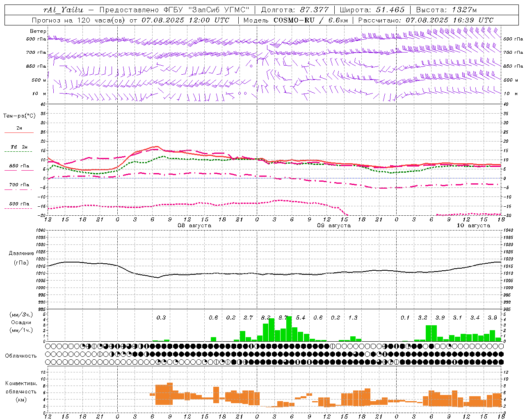The width and height of the screenshot is (525, 420).
Task: Click the longitude value Долгота: 87.377
Action: coord(294,10)
